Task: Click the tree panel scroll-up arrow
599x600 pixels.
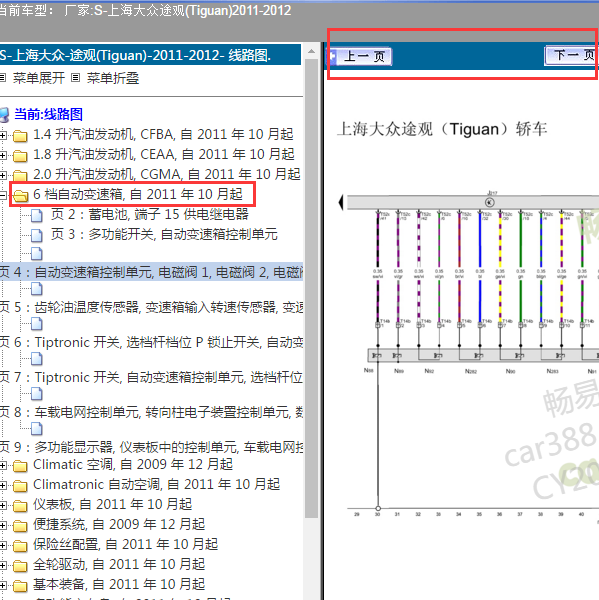Action: 312,51
